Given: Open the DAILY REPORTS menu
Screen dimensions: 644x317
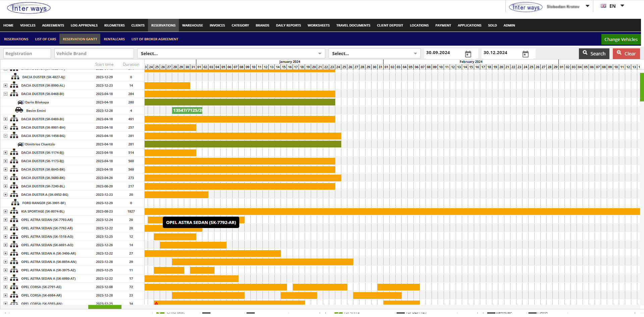Looking at the screenshot, I should [288, 25].
